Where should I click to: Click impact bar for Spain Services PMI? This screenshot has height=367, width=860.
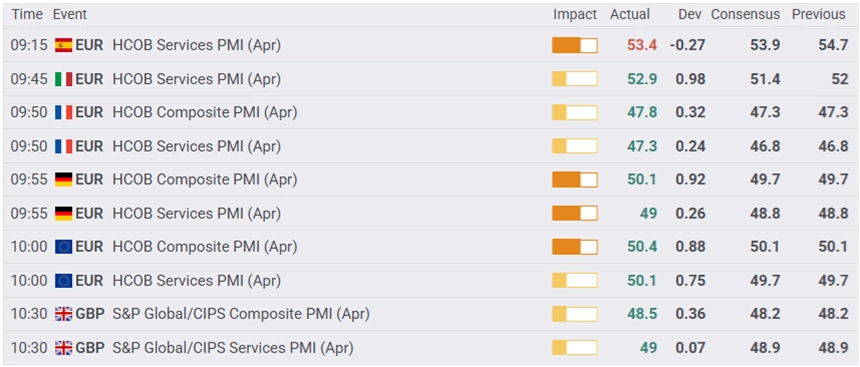pyautogui.click(x=575, y=46)
